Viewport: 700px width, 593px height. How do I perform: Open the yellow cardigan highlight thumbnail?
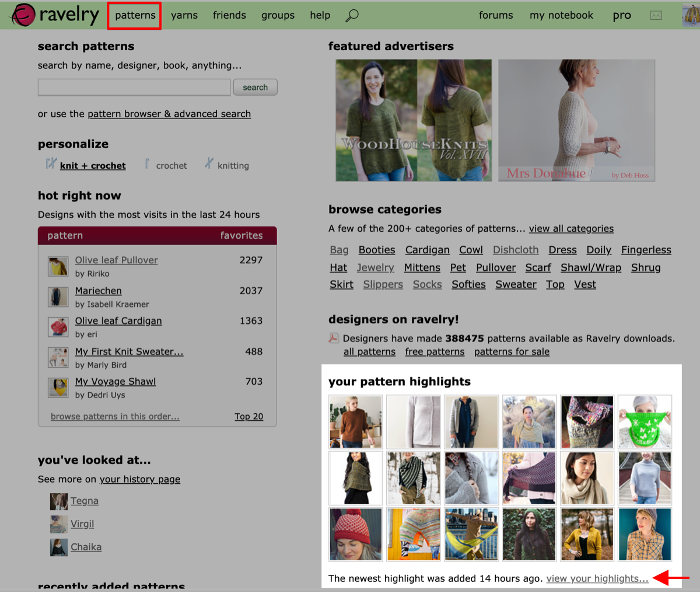pos(587,534)
